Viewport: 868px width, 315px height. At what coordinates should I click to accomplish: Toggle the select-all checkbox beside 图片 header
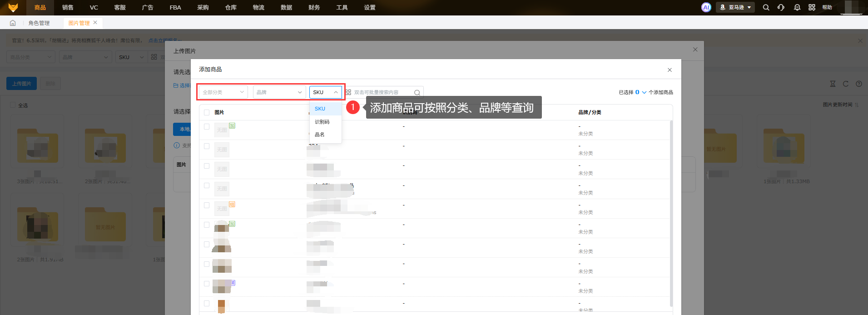pos(207,112)
